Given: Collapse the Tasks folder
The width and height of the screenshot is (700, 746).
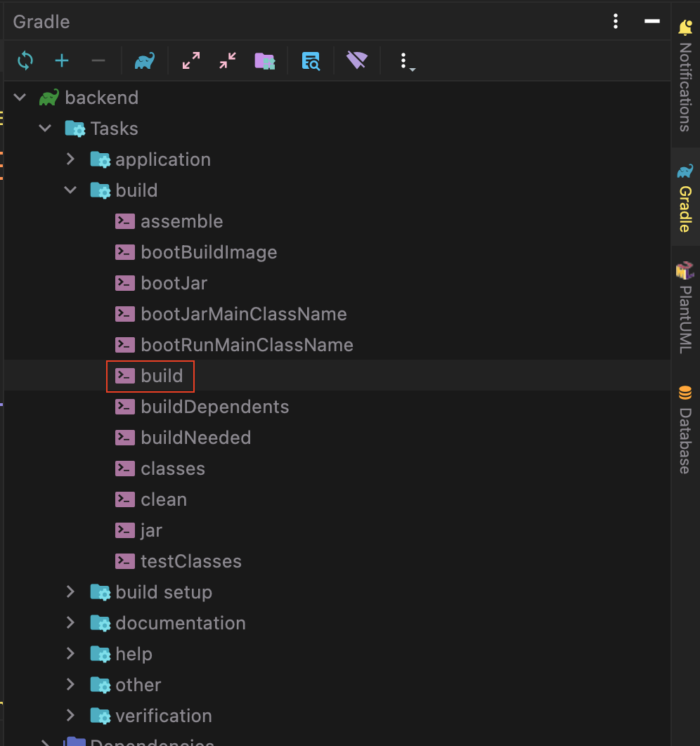Looking at the screenshot, I should click(x=45, y=129).
